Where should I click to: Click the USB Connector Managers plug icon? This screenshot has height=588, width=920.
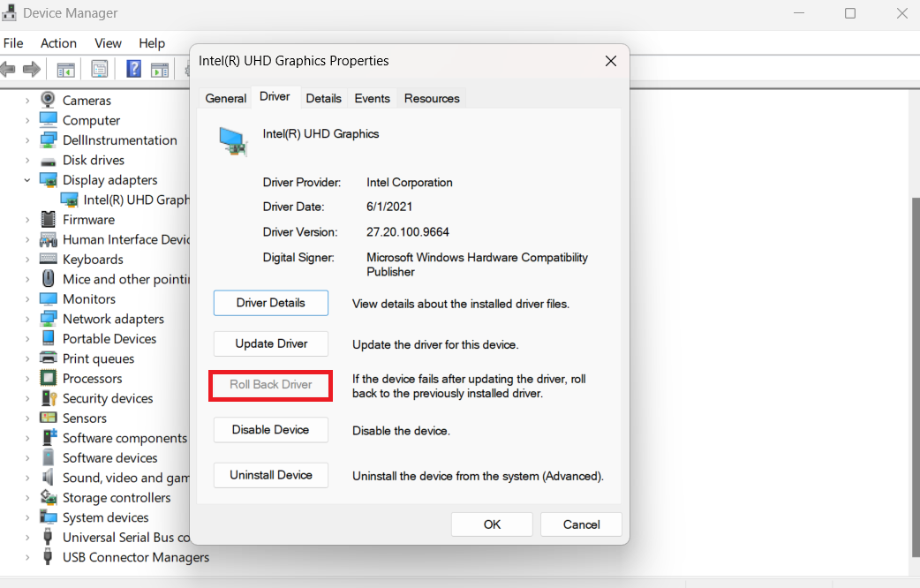click(x=48, y=556)
